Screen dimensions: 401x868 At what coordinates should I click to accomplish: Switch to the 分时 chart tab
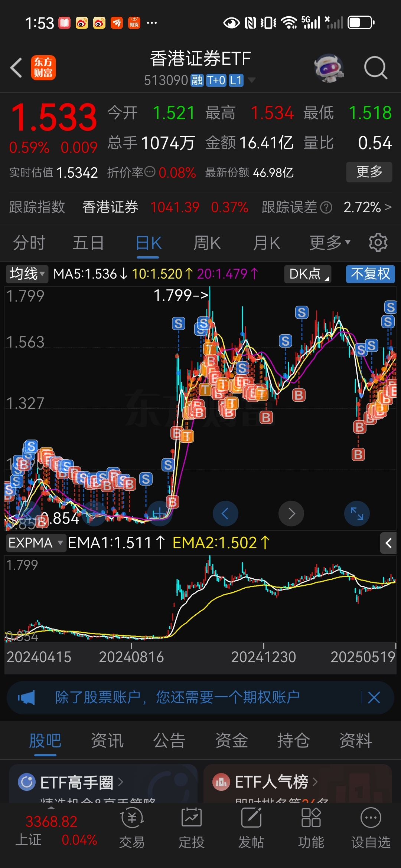[x=29, y=243]
